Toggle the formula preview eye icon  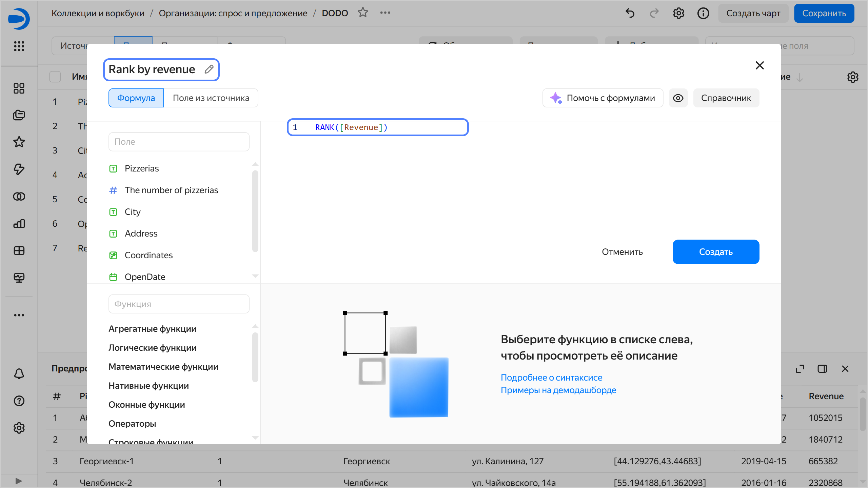point(678,98)
